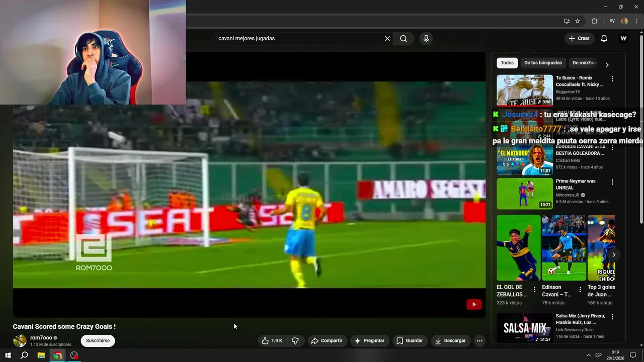This screenshot has height=362, width=644.
Task: Subscribe with Suscribirse button
Action: point(98,341)
